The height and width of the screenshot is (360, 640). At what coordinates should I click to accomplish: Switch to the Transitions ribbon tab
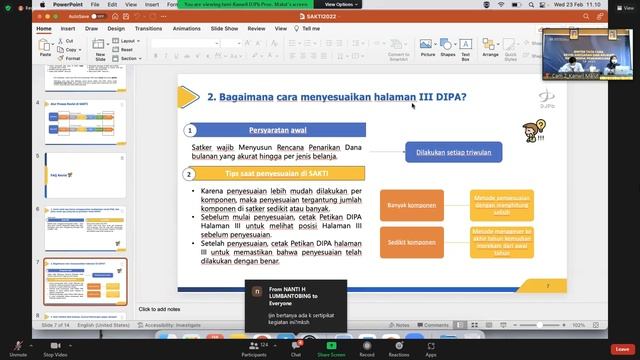coord(148,29)
